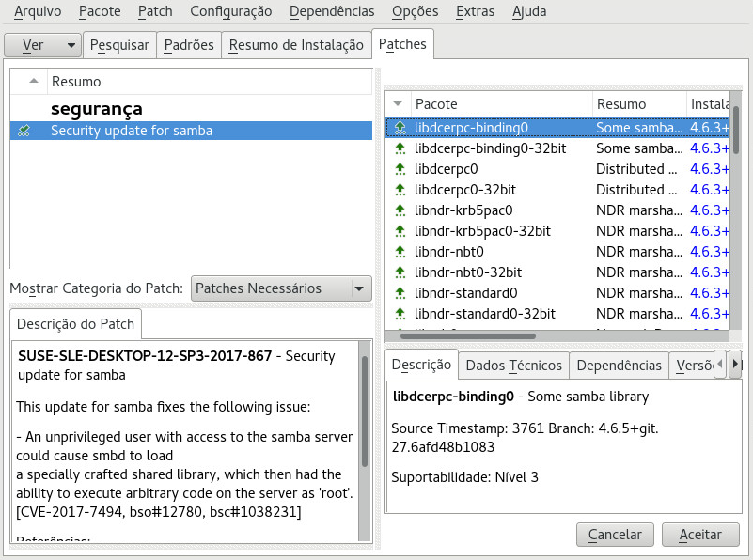Sort packages by the Pacote column header
The height and width of the screenshot is (560, 753).
[x=501, y=104]
